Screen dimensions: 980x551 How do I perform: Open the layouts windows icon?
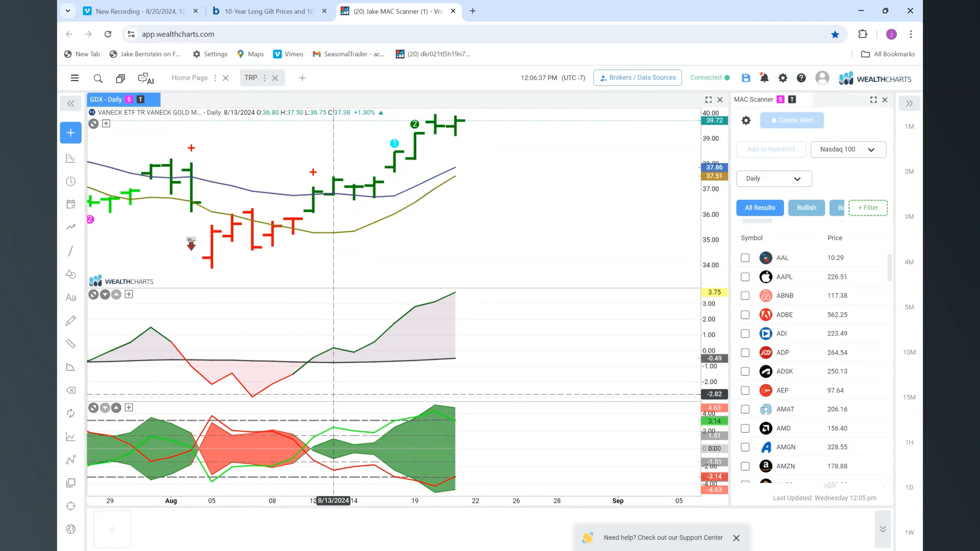(x=120, y=78)
